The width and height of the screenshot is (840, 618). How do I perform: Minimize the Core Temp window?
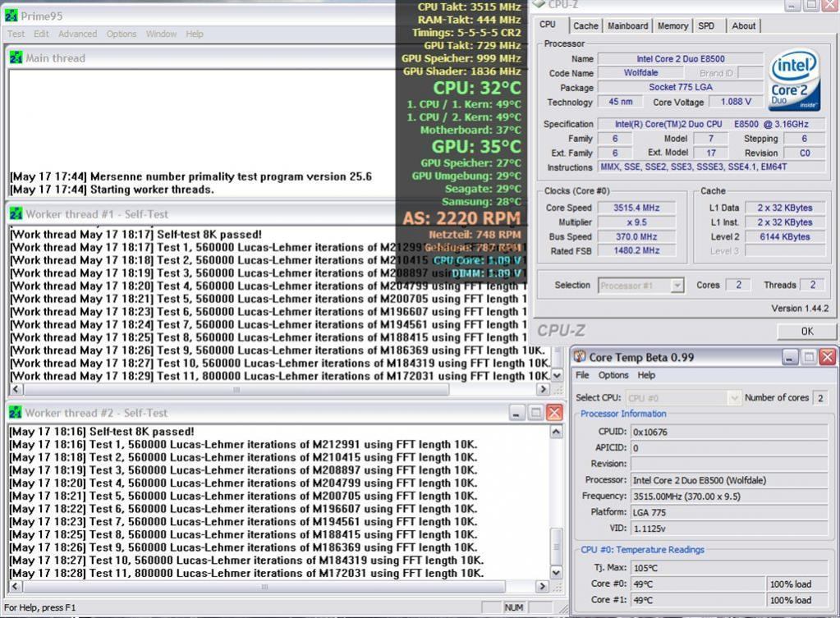(790, 357)
